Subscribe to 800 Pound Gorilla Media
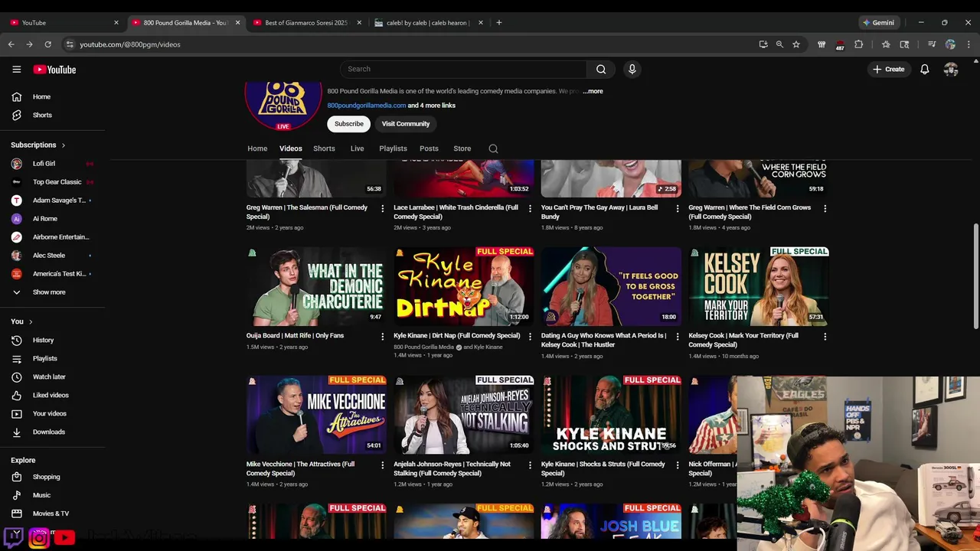Image resolution: width=980 pixels, height=551 pixels. (348, 124)
